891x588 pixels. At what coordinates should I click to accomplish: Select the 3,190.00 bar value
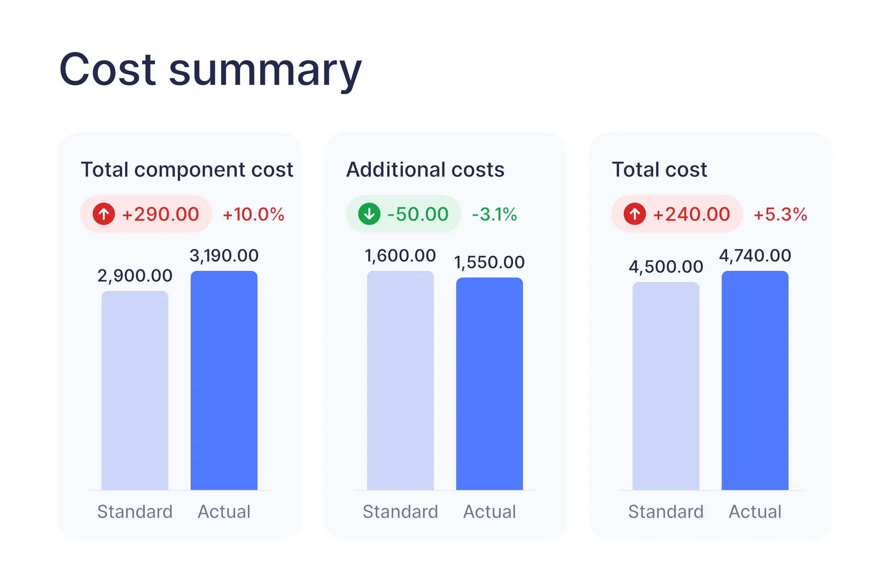coord(224,256)
